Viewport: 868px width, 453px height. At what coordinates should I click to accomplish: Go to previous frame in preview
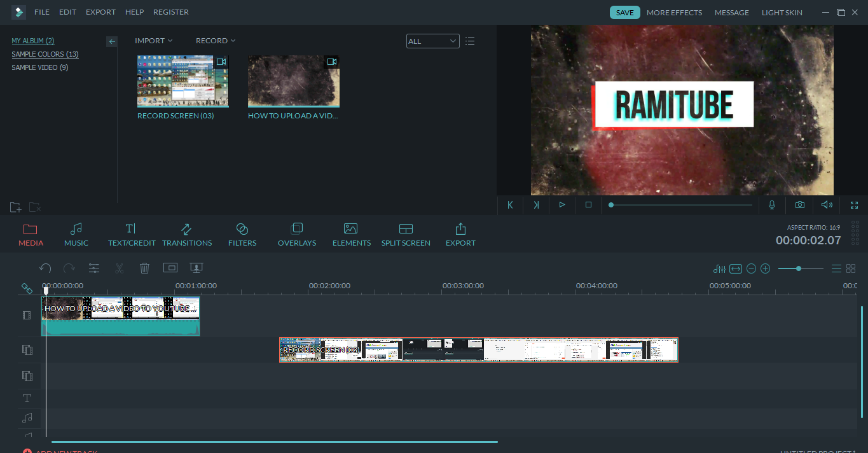pos(510,205)
